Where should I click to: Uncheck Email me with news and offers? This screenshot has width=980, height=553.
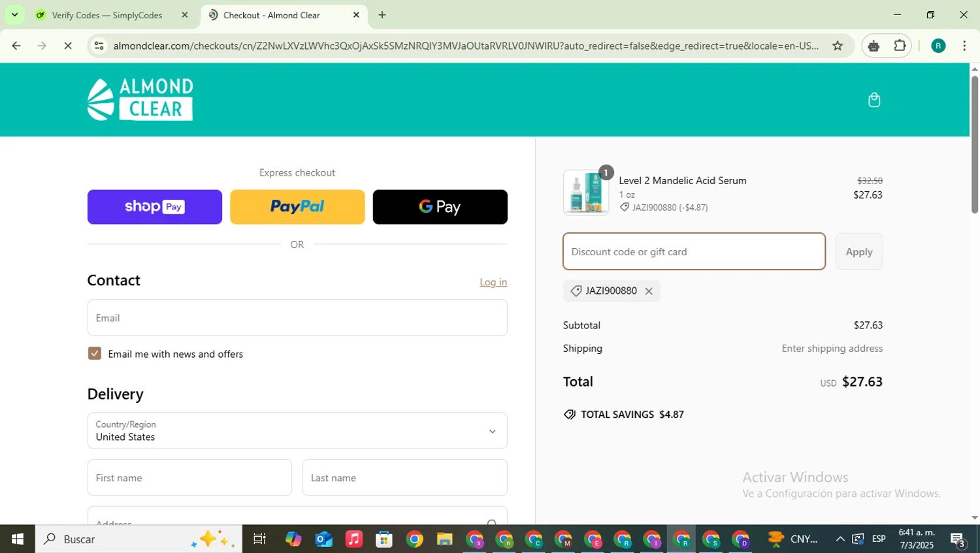click(x=95, y=353)
